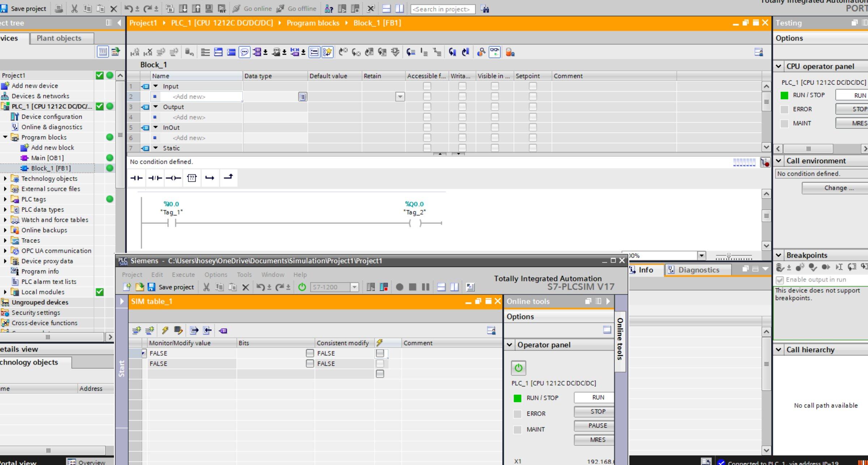Insert an empty box instruction
The width and height of the screenshot is (868, 465).
(192, 178)
